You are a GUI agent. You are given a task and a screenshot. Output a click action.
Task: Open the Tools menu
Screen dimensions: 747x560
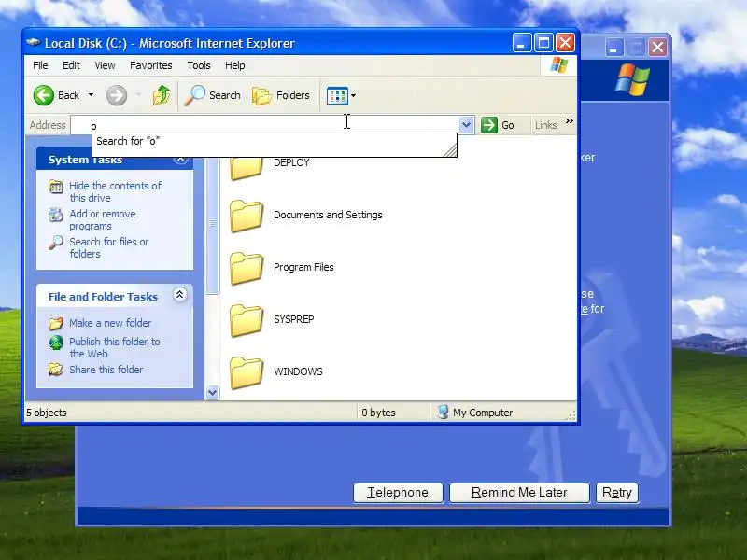click(199, 65)
